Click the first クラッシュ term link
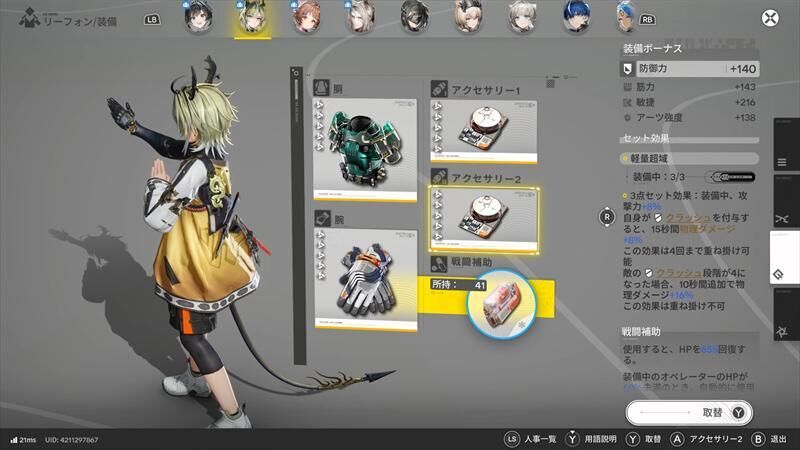This screenshot has height=450, width=800. pos(688,218)
